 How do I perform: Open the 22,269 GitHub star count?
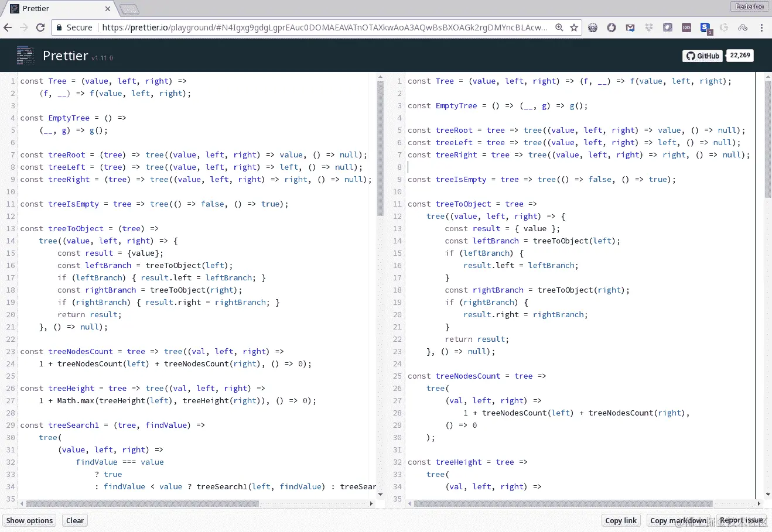pos(740,56)
